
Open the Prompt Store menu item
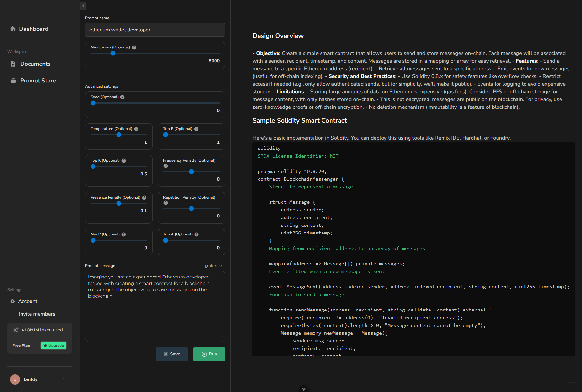pos(38,81)
